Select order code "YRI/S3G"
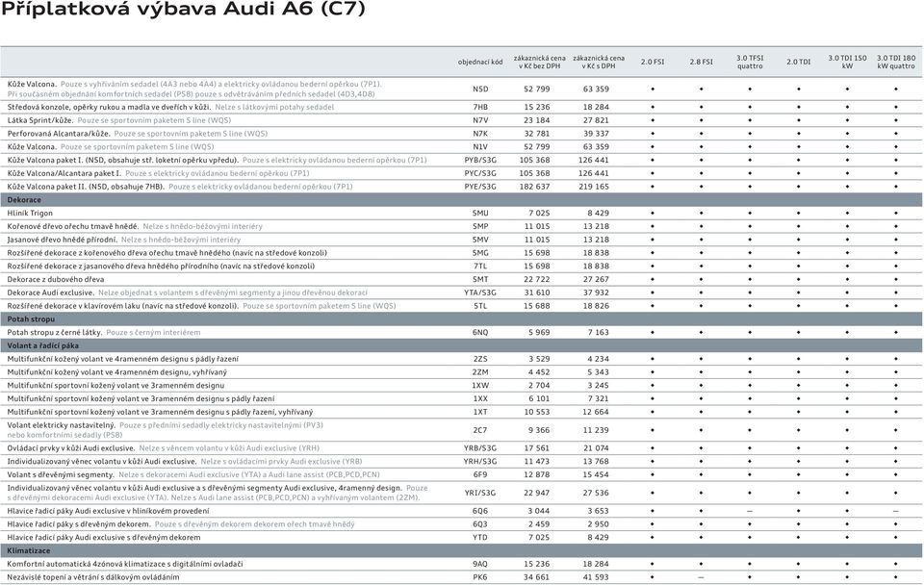Screen dimensions: 924x585 [480, 493]
